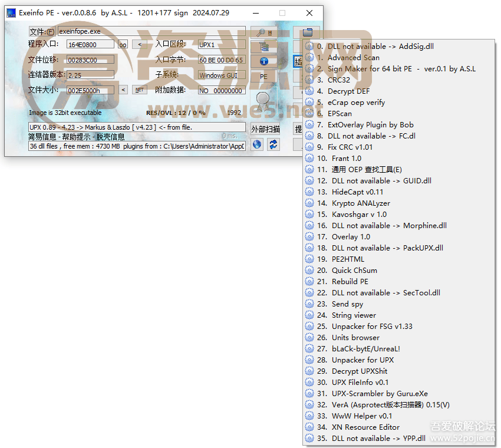Click the NET button next to file size
This screenshot has width=501, height=448.
point(140,90)
